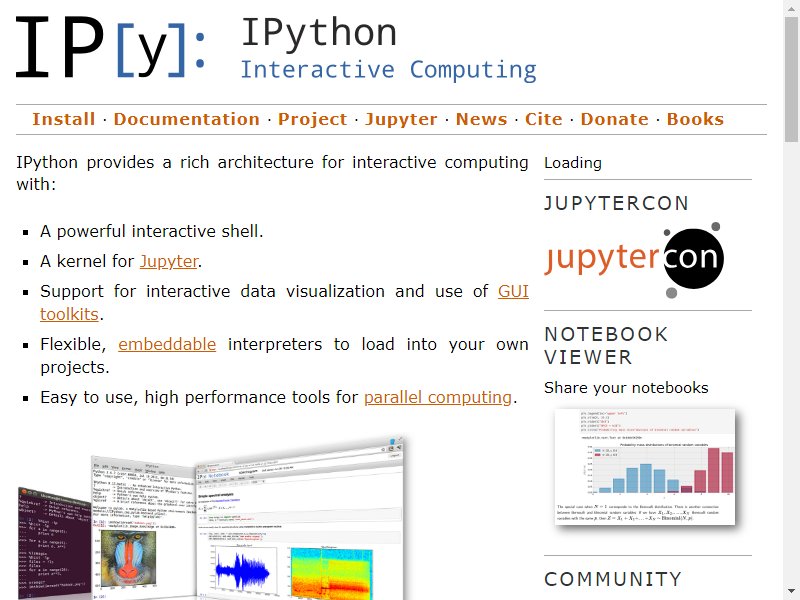The width and height of the screenshot is (800, 600).
Task: Go to the Documentation page
Action: point(187,119)
